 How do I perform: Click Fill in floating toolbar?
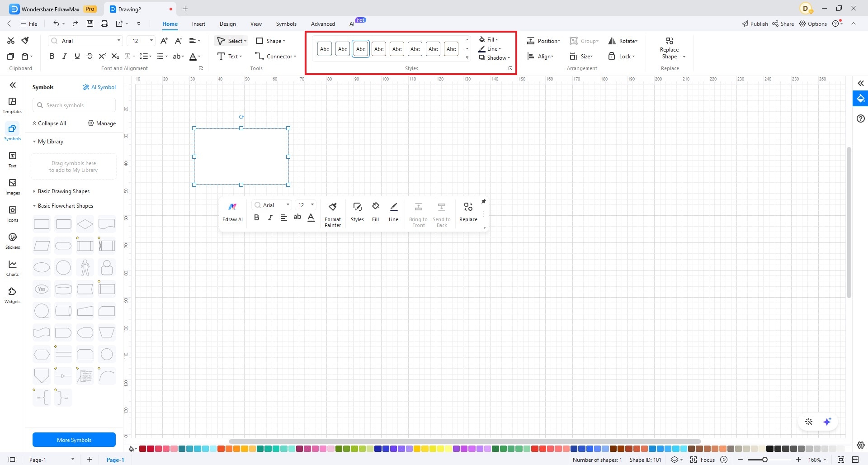click(375, 212)
